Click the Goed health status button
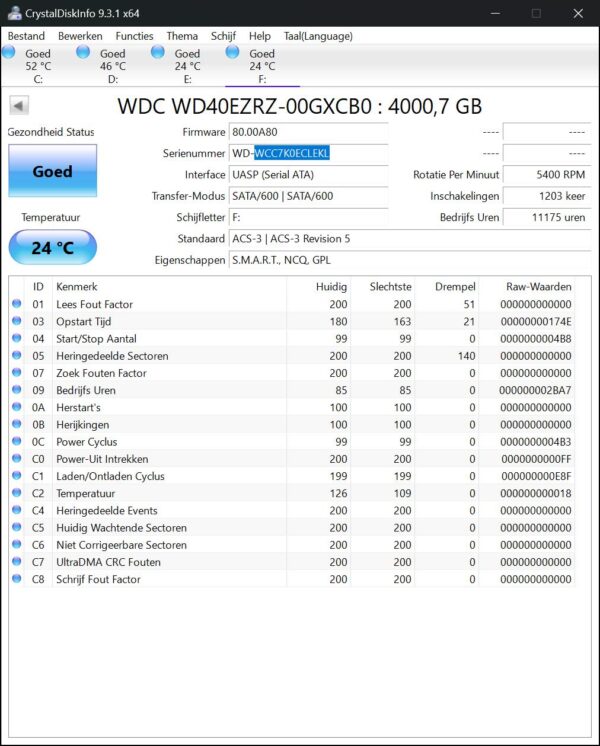The height and width of the screenshot is (746, 600). tap(52, 171)
